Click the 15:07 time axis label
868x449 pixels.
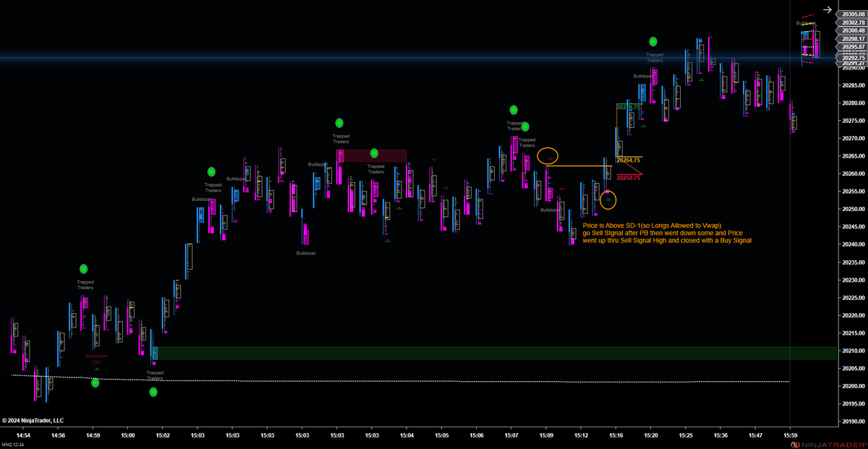click(x=511, y=435)
